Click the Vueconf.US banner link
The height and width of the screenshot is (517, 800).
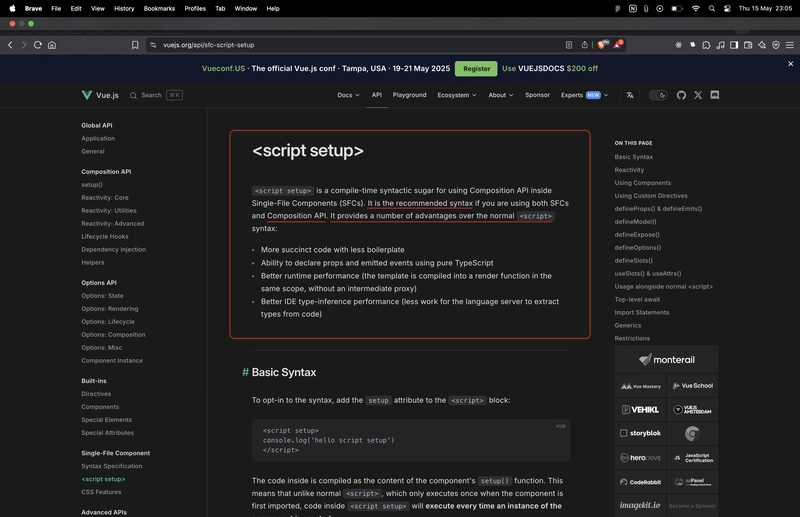click(x=223, y=68)
